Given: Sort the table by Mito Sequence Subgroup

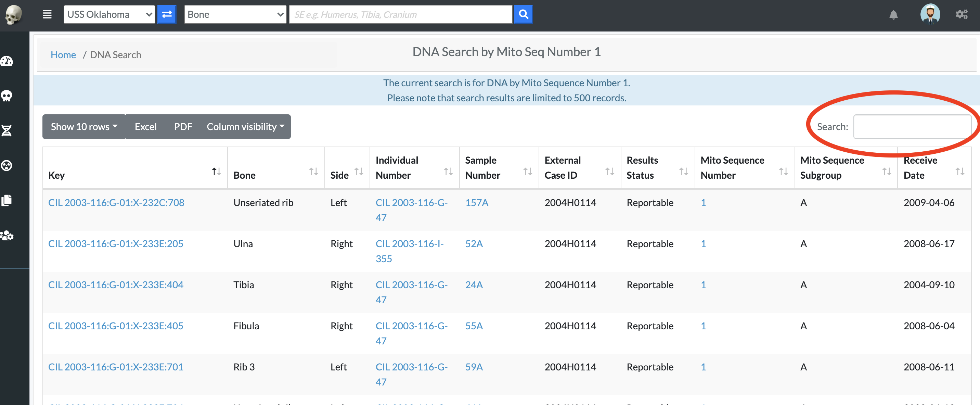Looking at the screenshot, I should click(846, 168).
